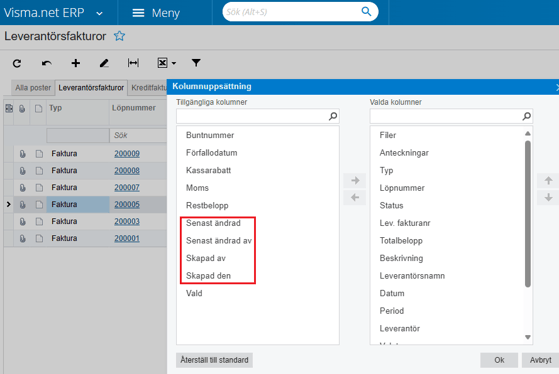Screen dimensions: 559x374
Task: Expand the Visma.net ERP dropdown chevron
Action: [x=99, y=14]
